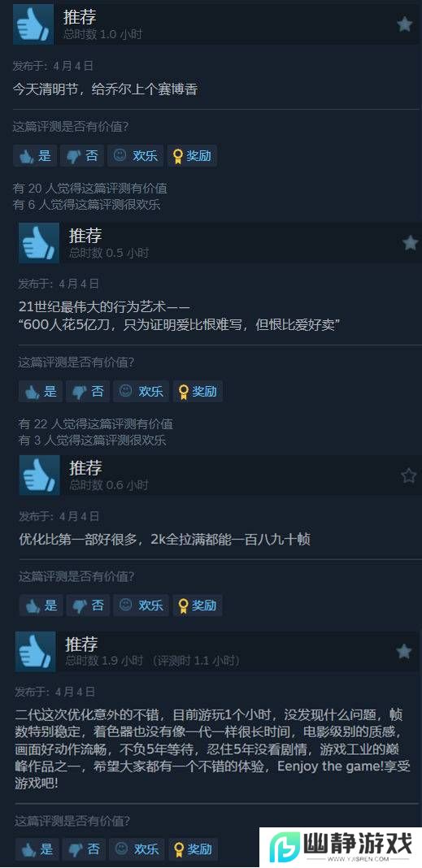Award the 600人花5亿刀 review with 奖励
The image size is (422, 868).
(x=198, y=392)
